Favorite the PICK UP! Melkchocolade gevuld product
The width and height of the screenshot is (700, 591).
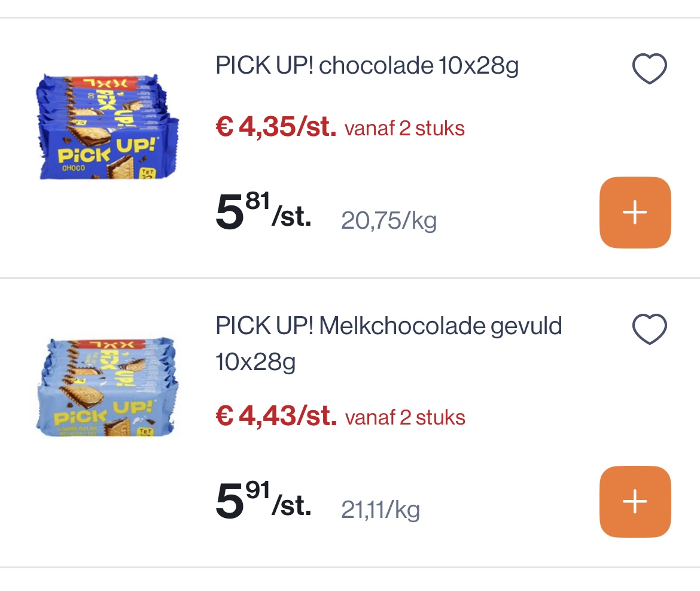(649, 328)
